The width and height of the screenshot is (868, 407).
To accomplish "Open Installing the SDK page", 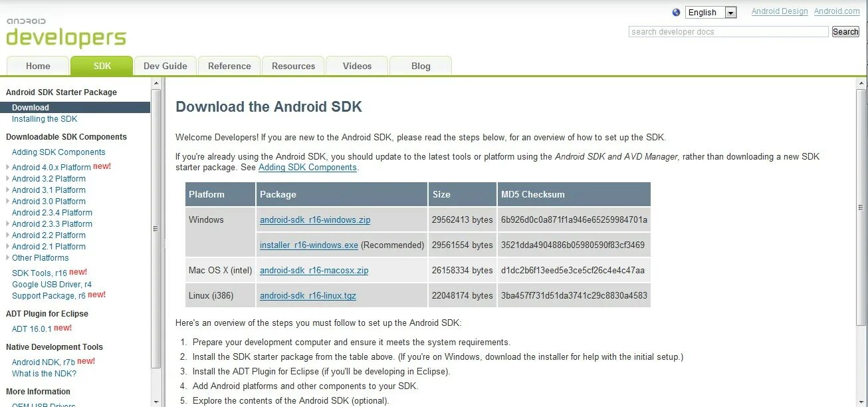I will click(x=45, y=119).
